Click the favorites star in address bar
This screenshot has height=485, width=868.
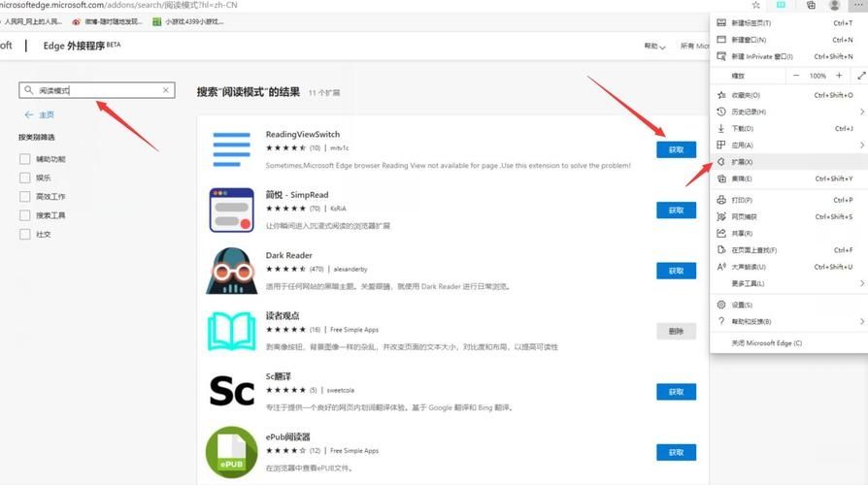tap(755, 5)
